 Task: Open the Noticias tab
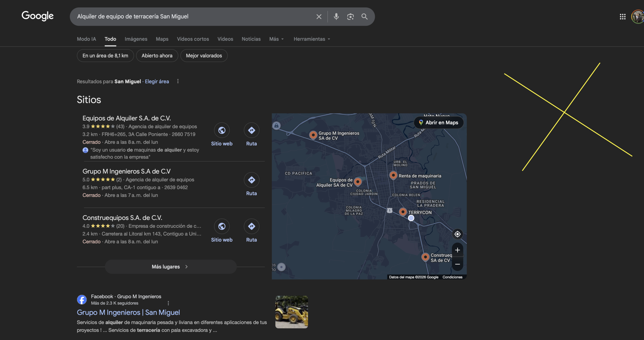pyautogui.click(x=251, y=39)
